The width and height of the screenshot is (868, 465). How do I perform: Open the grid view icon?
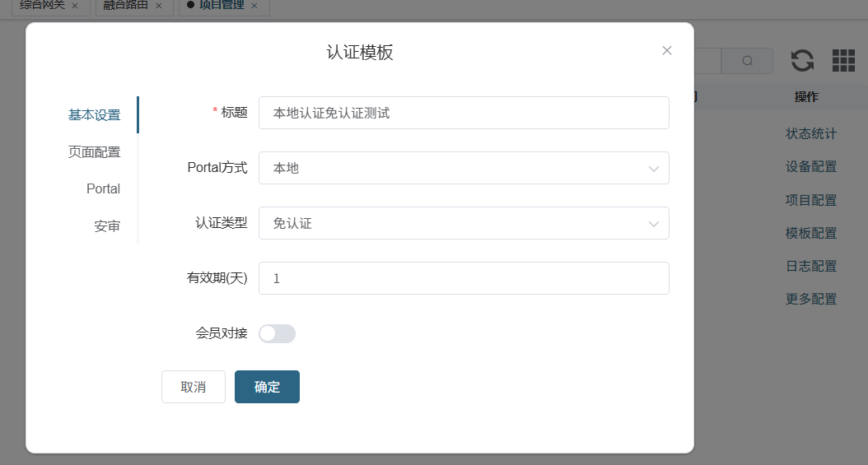tap(843, 60)
